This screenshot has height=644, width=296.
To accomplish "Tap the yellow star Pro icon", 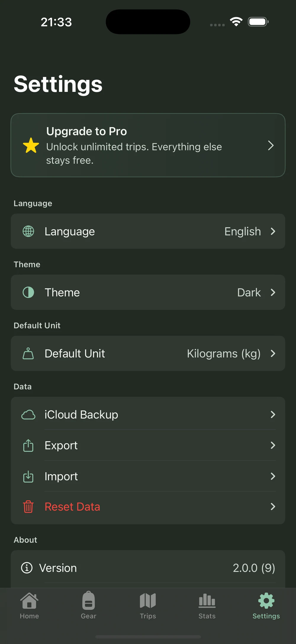I will pyautogui.click(x=31, y=146).
